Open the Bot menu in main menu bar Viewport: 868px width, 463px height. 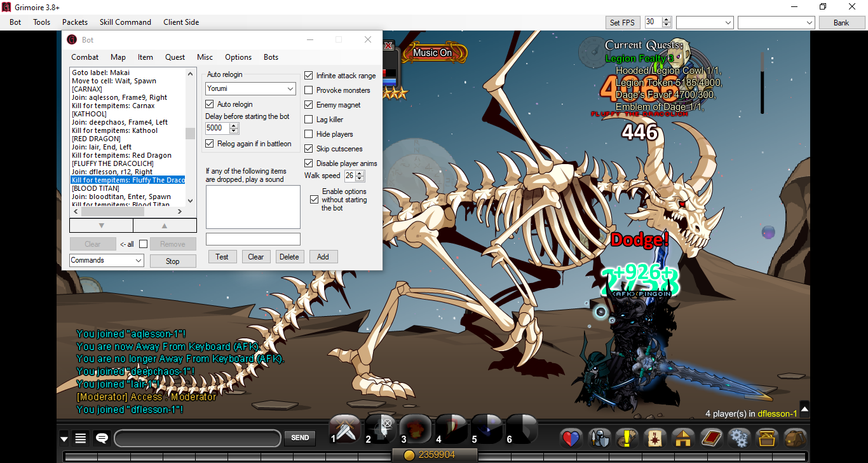(15, 22)
